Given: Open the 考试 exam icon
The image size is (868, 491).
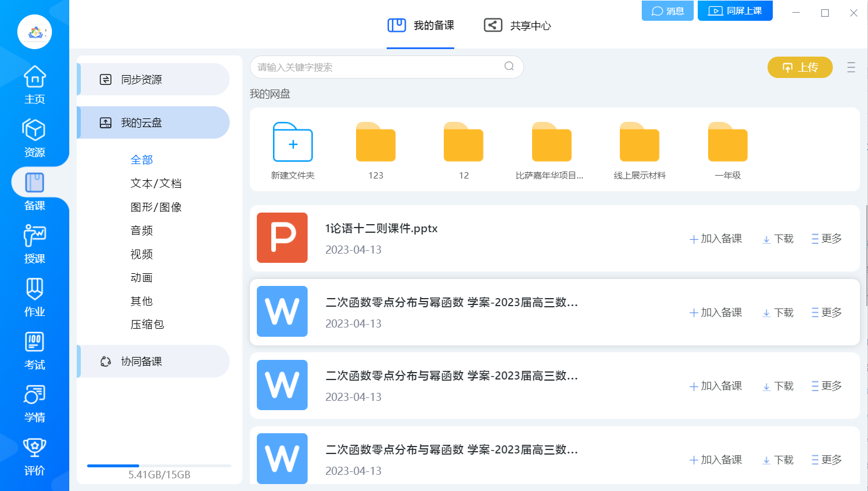Looking at the screenshot, I should point(35,343).
